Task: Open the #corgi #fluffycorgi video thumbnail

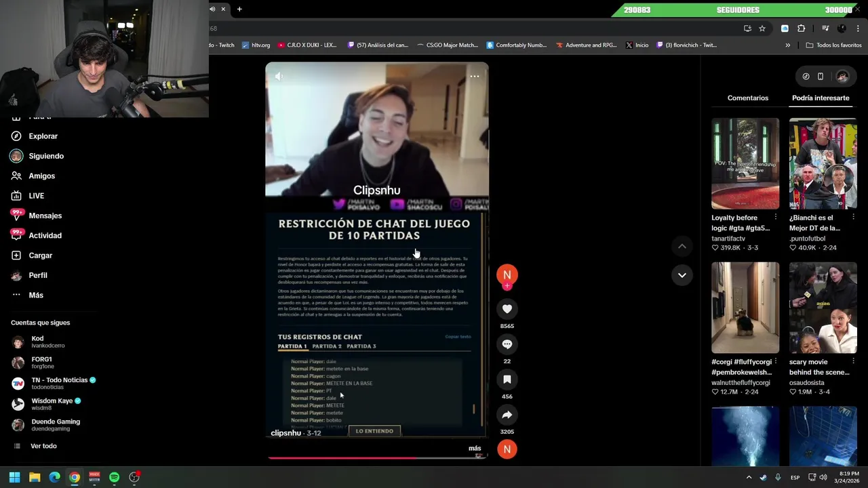Action: click(x=745, y=308)
